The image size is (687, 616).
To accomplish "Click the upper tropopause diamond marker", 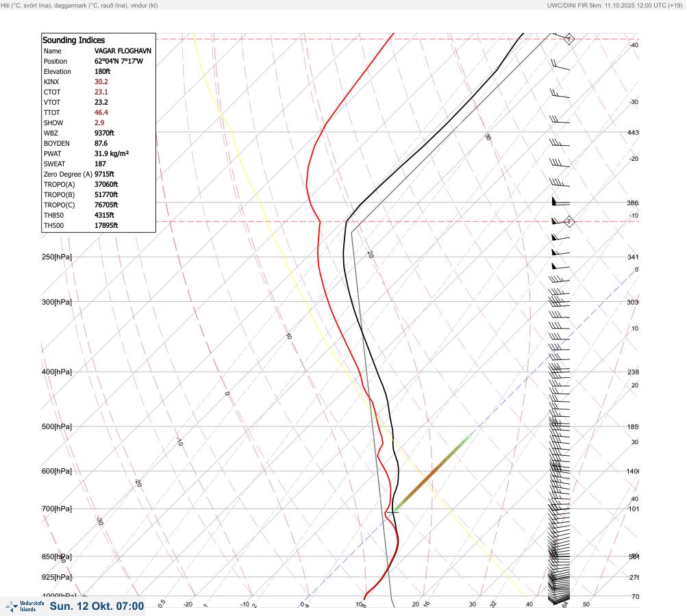I will 569,39.
